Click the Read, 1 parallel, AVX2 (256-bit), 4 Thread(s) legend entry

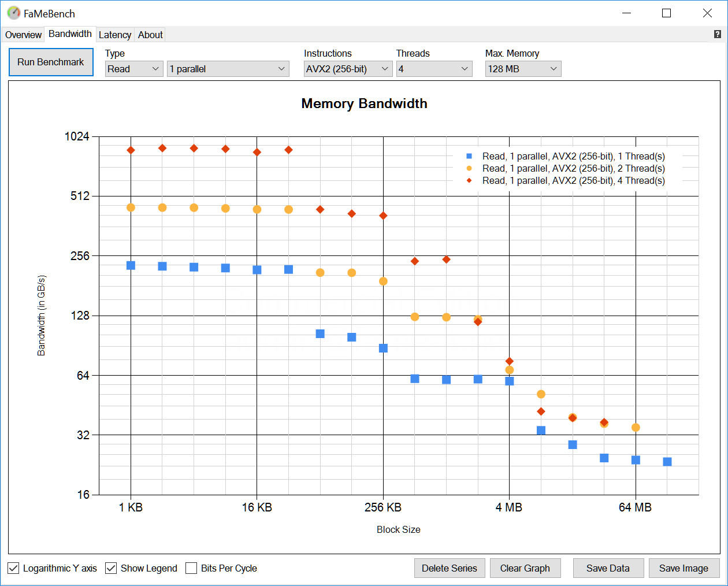click(574, 180)
